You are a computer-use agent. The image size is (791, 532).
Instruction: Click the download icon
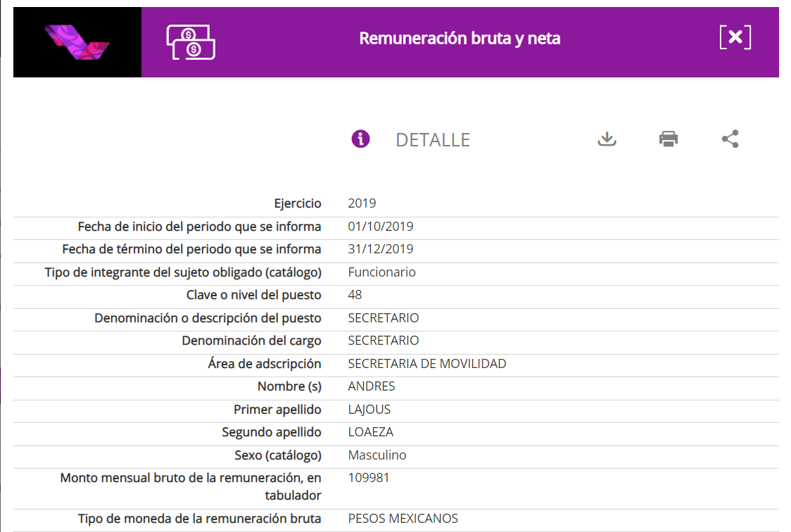click(607, 139)
